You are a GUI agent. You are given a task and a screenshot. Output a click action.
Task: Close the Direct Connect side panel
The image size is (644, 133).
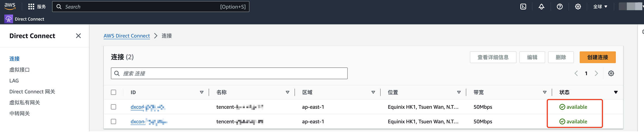click(78, 36)
